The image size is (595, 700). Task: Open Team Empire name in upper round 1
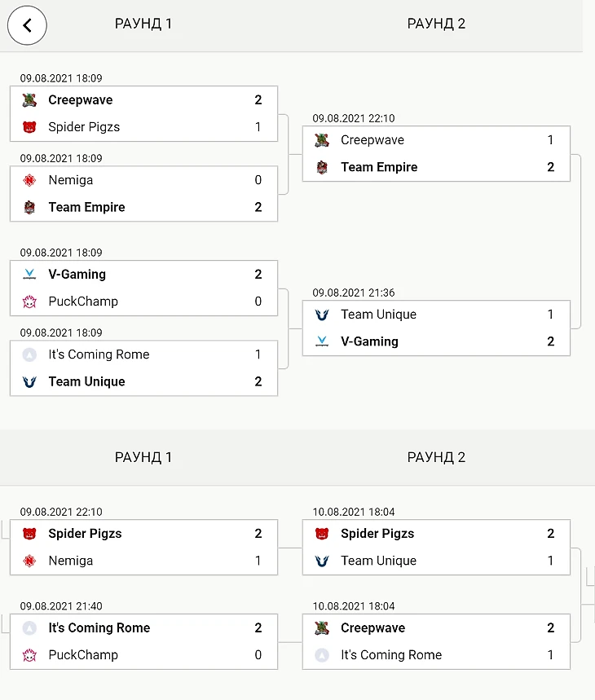[86, 207]
